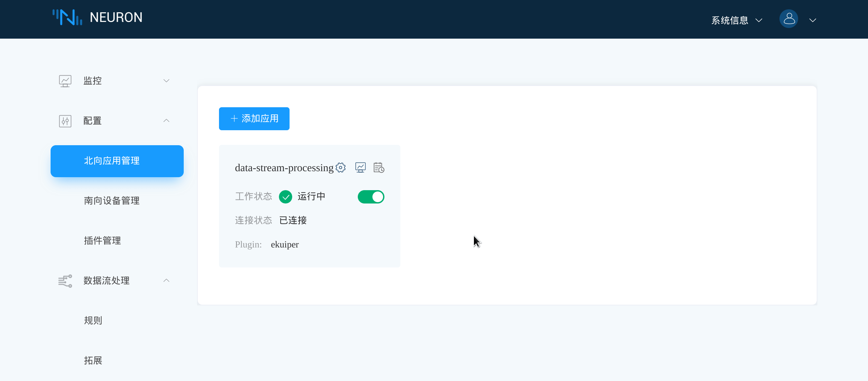
Task: Click the 配置 sliders icon in sidebar
Action: (x=65, y=121)
